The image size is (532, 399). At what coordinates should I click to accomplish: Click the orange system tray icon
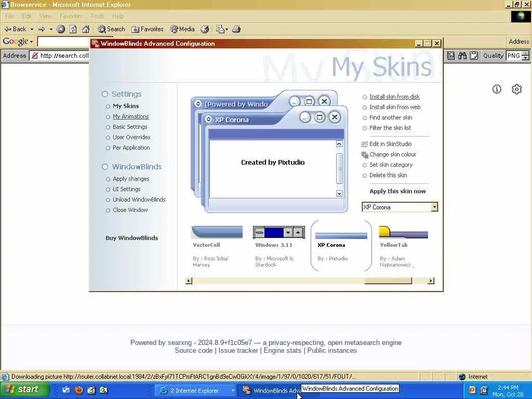pos(472,390)
